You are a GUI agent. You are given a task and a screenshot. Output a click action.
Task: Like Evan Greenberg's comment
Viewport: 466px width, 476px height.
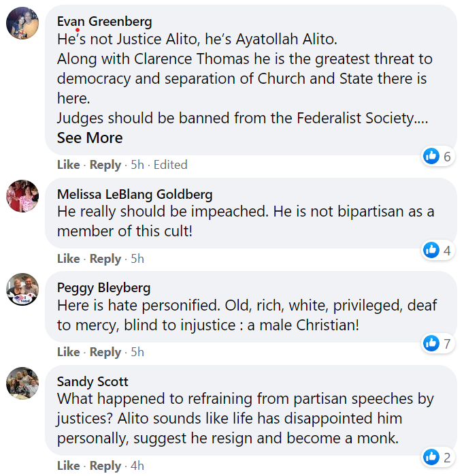(x=68, y=165)
